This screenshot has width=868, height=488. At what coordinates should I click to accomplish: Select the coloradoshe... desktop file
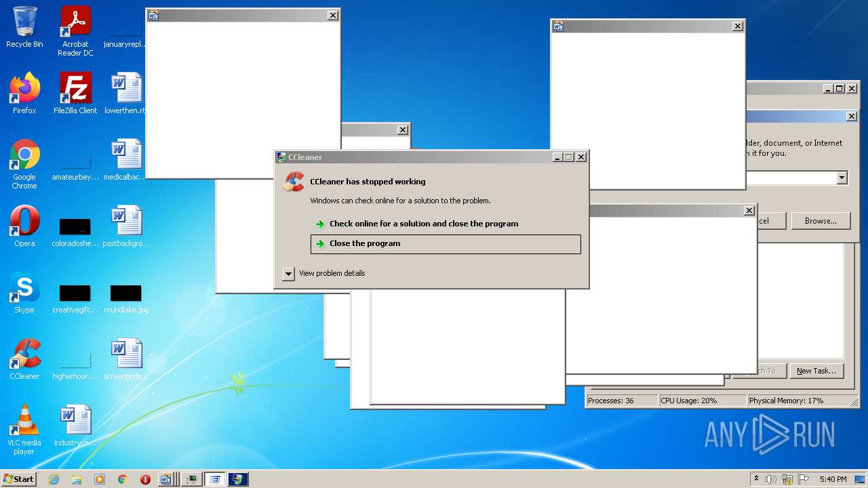click(x=75, y=230)
